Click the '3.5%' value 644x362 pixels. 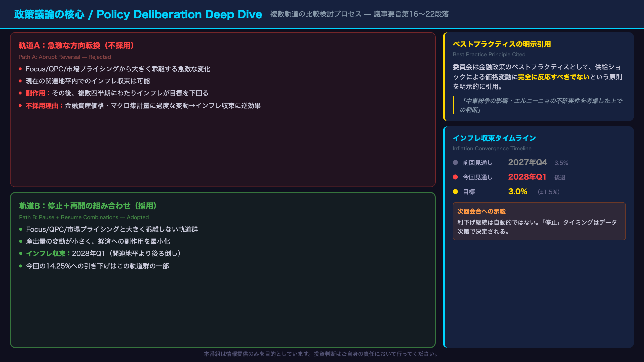[561, 163]
